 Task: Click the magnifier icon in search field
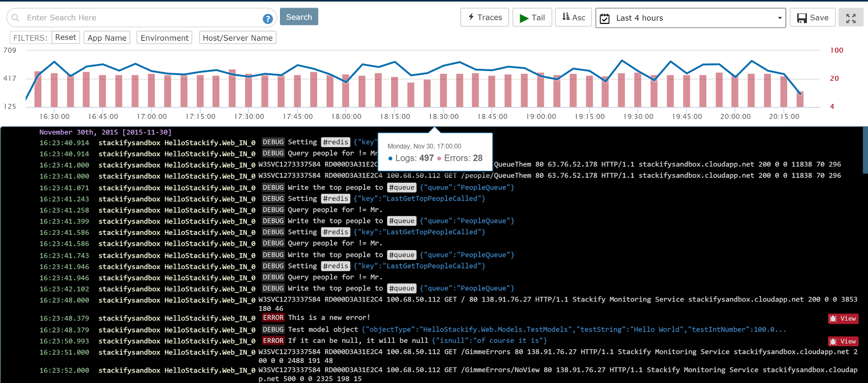tap(15, 17)
